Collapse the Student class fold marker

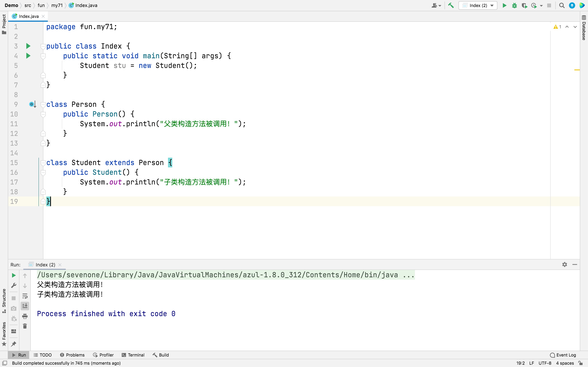pos(43,163)
